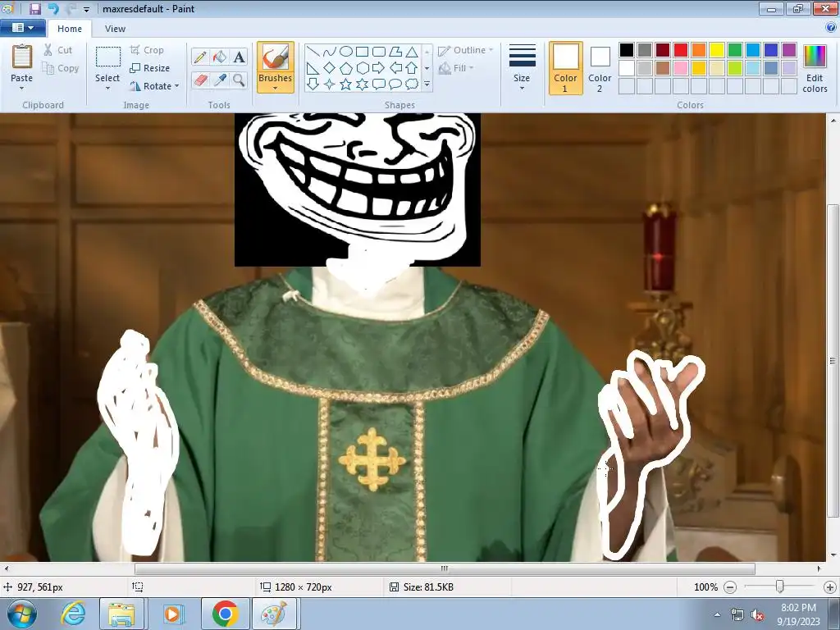Choose the Rounded rectangular callout shape
Screen dimensions: 840x630
pyautogui.click(x=379, y=84)
